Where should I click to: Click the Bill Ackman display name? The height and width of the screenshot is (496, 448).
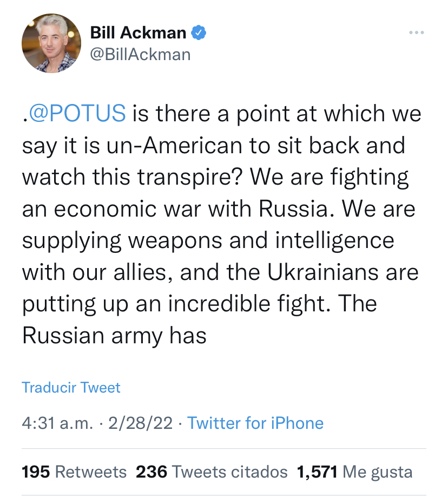pyautogui.click(x=138, y=34)
